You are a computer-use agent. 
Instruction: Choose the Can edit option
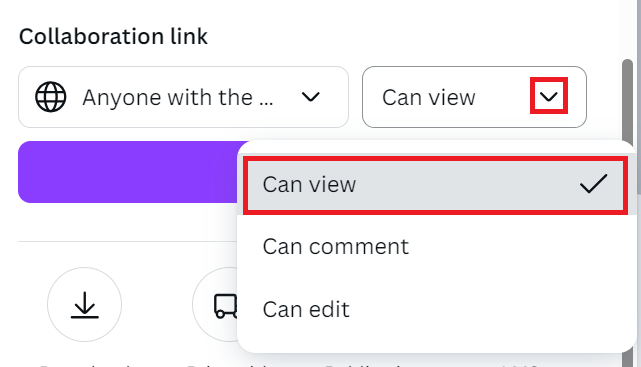click(435, 309)
